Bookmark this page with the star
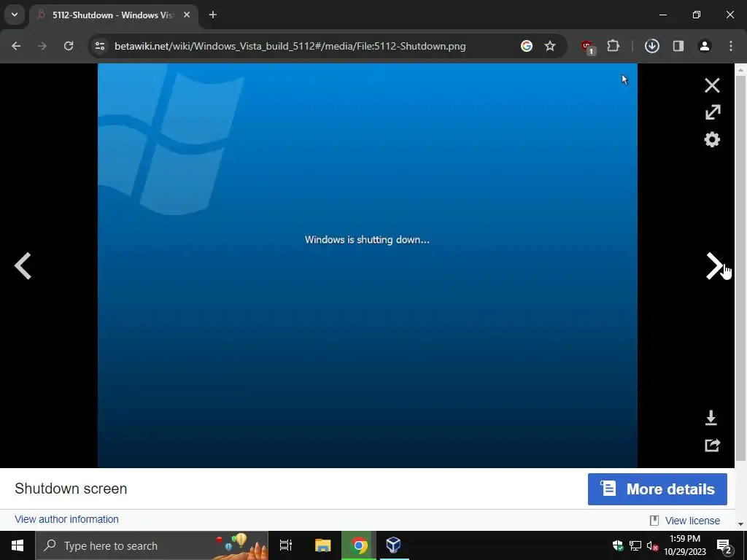 point(550,46)
